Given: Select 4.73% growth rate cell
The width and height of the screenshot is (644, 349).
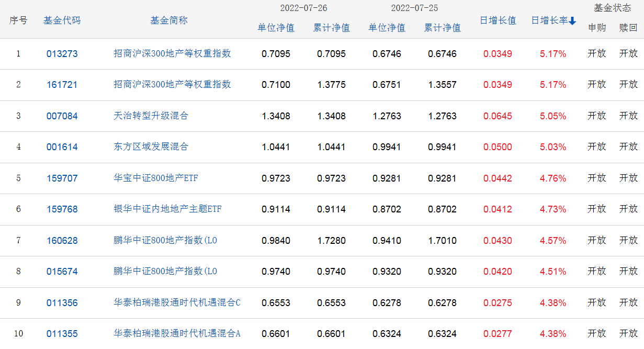Looking at the screenshot, I should pyautogui.click(x=553, y=209).
